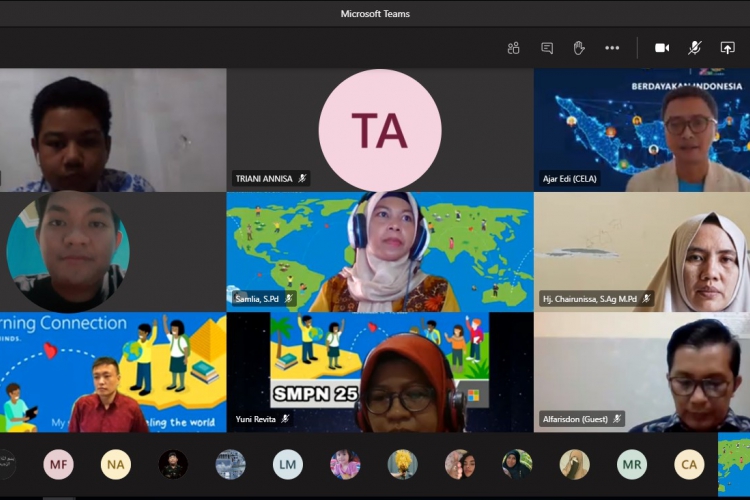Select the LM participant avatar
This screenshot has height=500, width=750.
(x=288, y=464)
